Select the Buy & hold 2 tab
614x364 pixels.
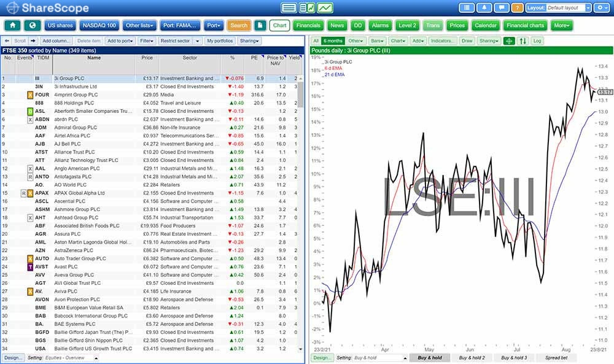472,357
